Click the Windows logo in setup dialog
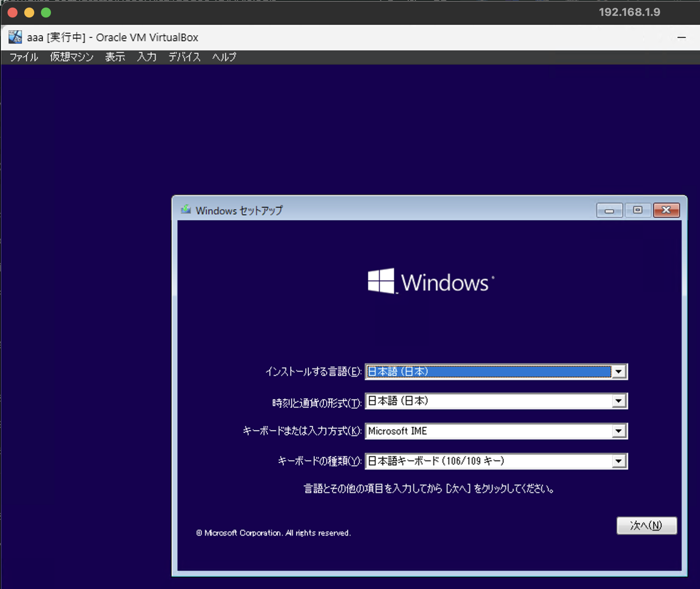The image size is (700, 589). (x=429, y=282)
